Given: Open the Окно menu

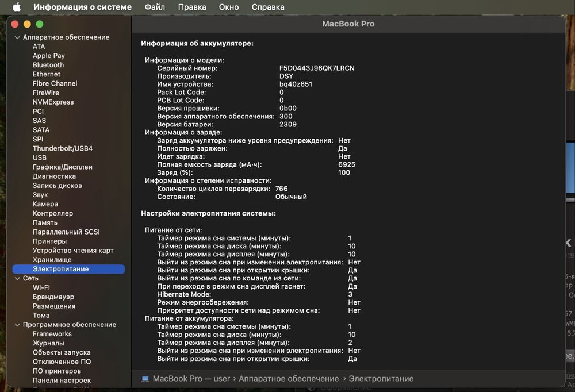Looking at the screenshot, I should pos(229,7).
